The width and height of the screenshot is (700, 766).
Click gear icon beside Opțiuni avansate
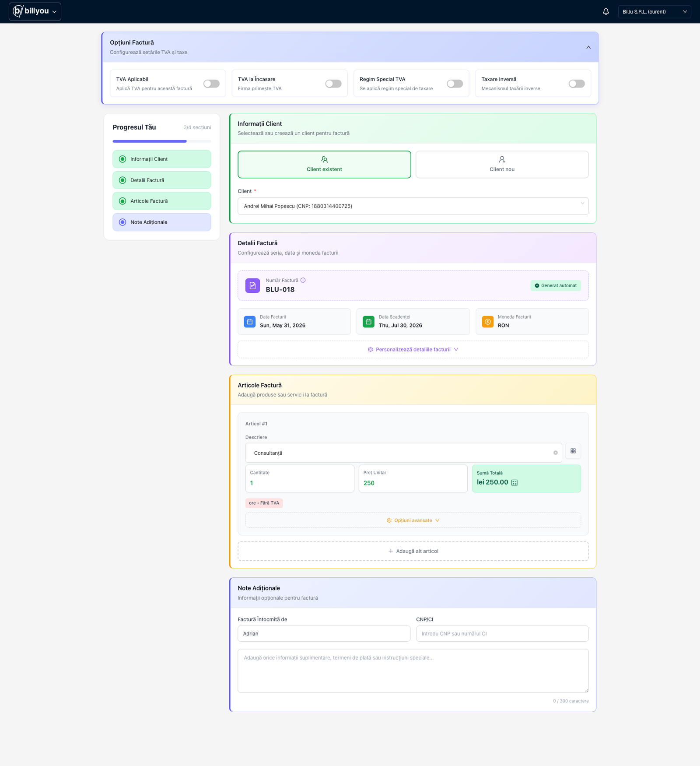389,520
